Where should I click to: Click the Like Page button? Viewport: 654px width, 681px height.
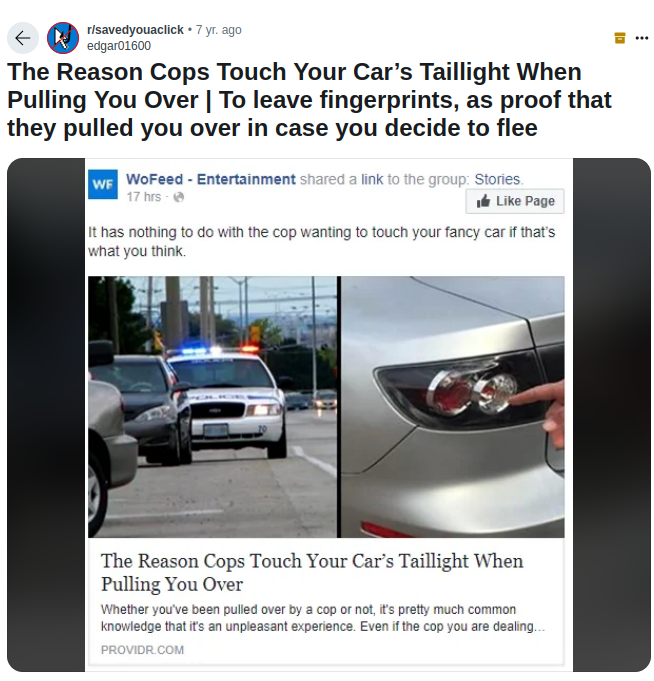515,201
